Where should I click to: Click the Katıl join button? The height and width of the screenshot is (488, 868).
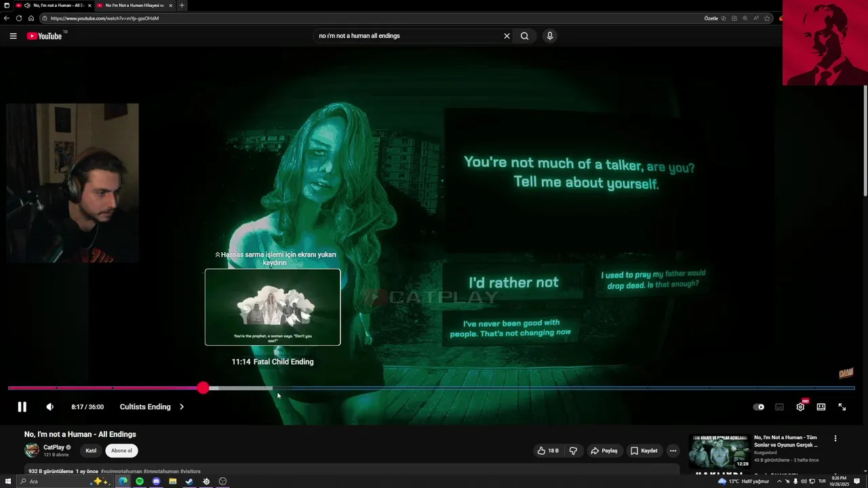click(x=91, y=451)
